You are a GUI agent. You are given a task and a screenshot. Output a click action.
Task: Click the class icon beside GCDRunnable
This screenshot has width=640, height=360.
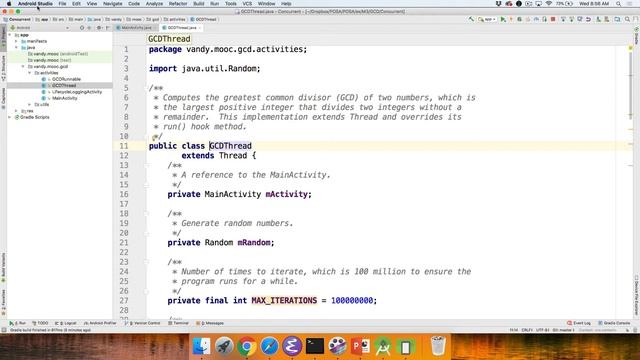click(44, 79)
